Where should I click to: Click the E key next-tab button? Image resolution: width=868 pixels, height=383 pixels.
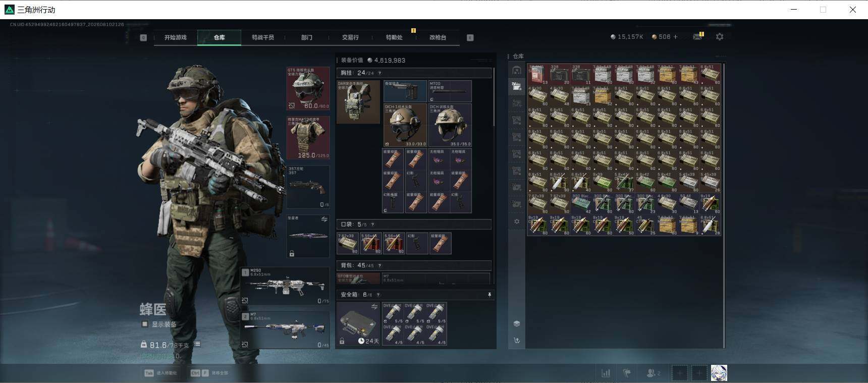(470, 37)
